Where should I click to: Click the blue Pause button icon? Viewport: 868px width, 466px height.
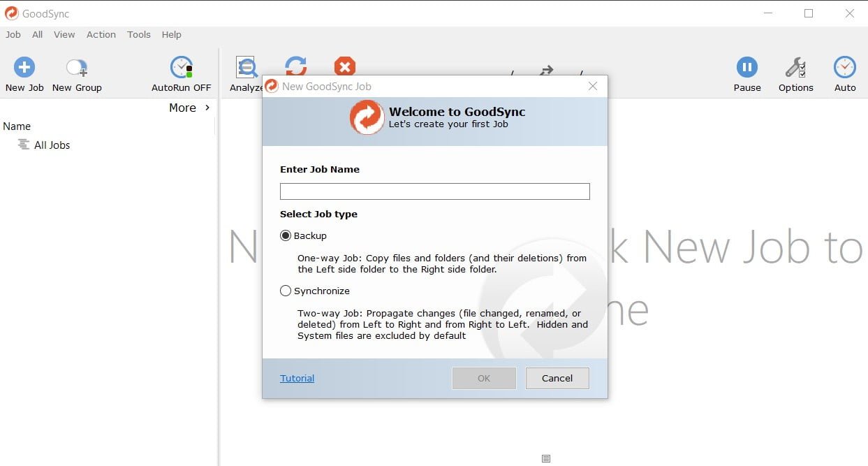(747, 67)
